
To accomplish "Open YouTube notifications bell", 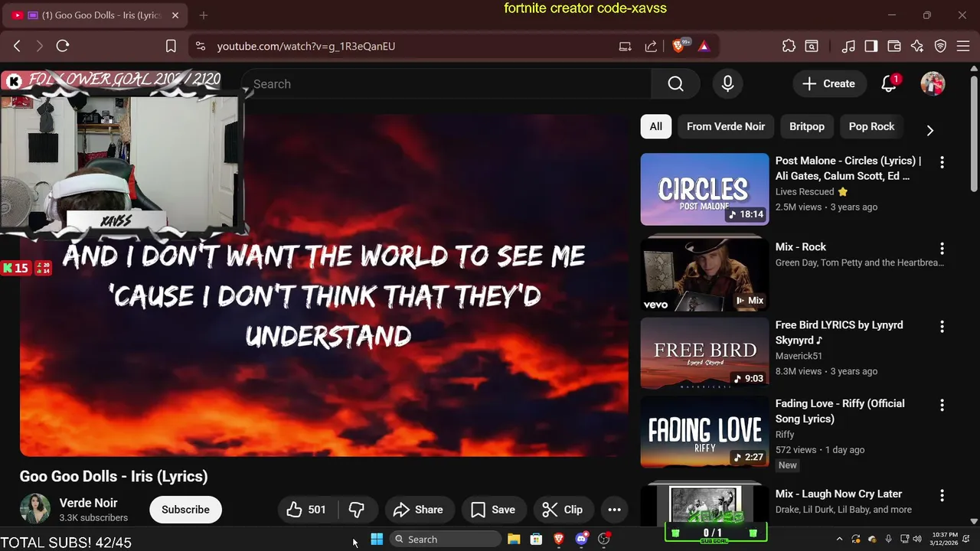I will click(x=889, y=84).
